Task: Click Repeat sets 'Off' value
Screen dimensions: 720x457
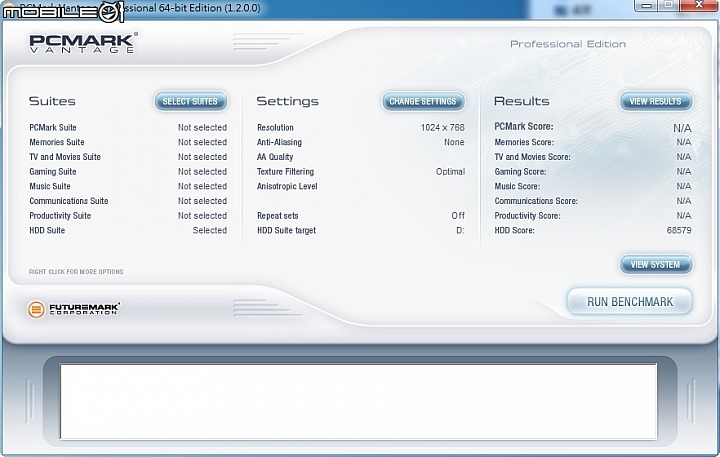Action: (x=458, y=216)
